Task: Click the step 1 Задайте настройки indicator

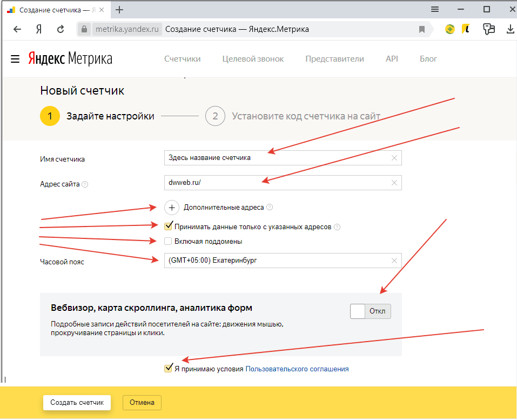Action: point(97,116)
